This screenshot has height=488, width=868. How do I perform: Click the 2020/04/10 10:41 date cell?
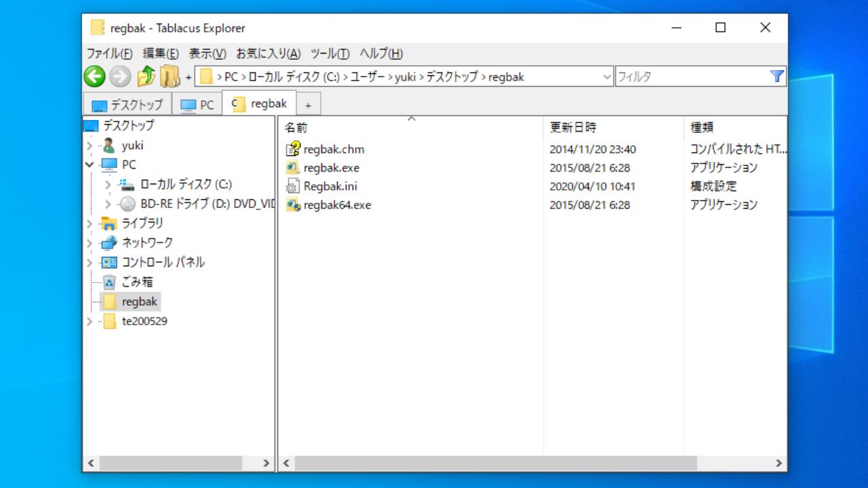pos(593,186)
